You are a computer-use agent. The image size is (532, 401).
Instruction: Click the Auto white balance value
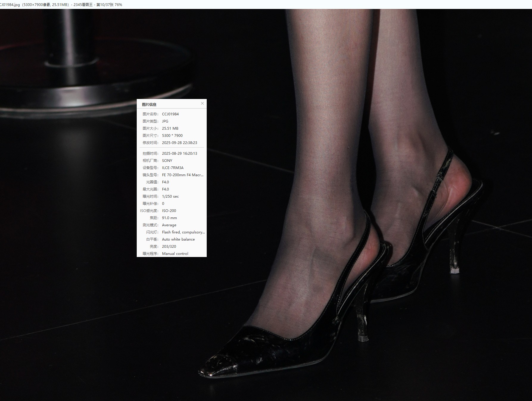(178, 239)
